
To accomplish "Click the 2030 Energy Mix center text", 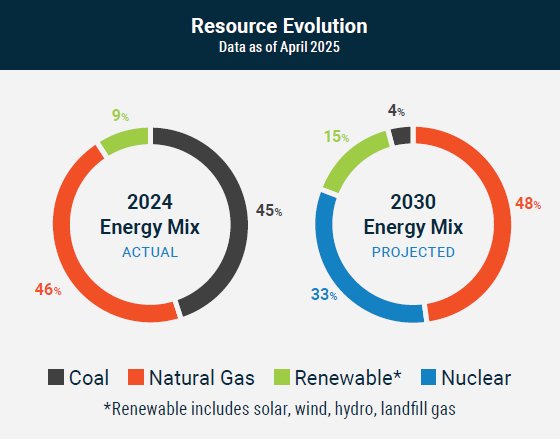I will [x=413, y=214].
